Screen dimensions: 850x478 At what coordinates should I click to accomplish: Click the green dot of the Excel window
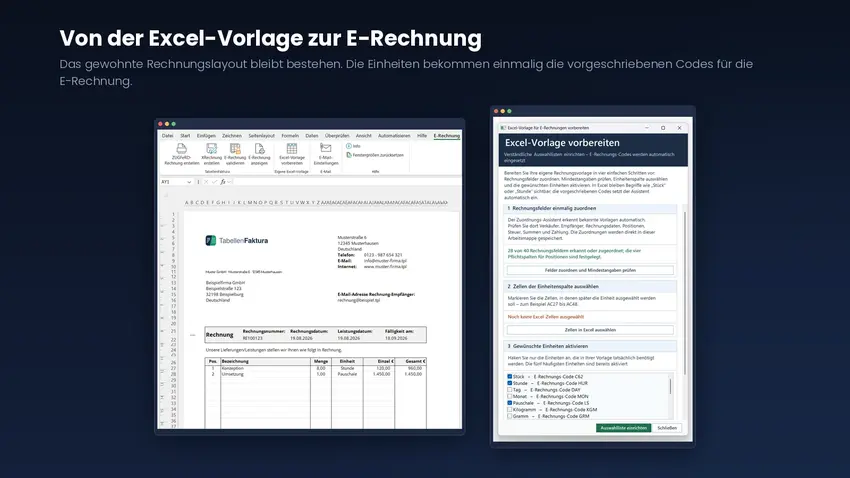click(173, 124)
